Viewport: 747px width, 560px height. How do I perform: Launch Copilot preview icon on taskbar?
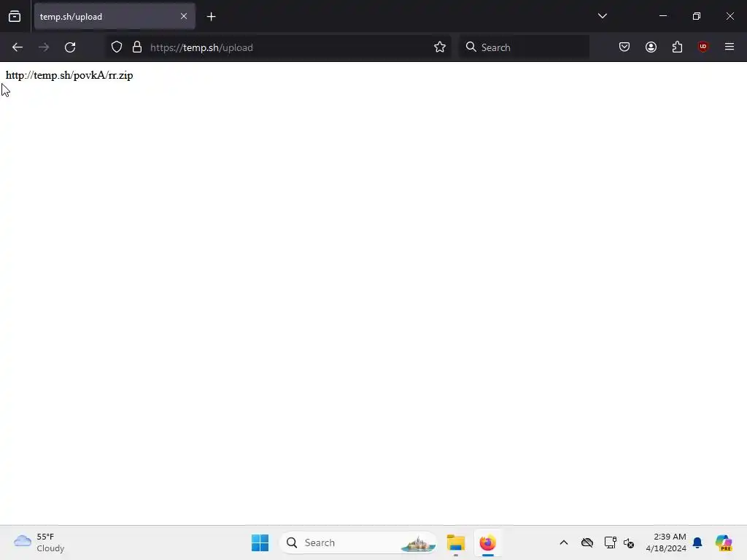(x=723, y=542)
